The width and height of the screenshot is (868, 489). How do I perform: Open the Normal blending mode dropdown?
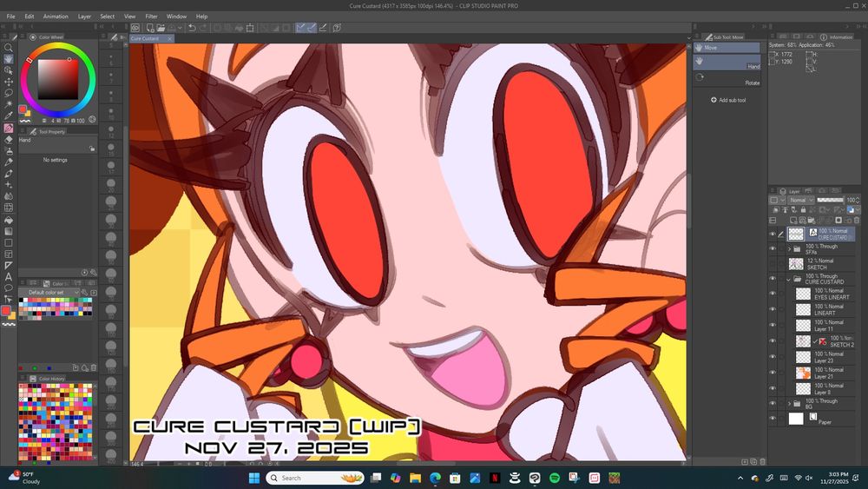[801, 200]
